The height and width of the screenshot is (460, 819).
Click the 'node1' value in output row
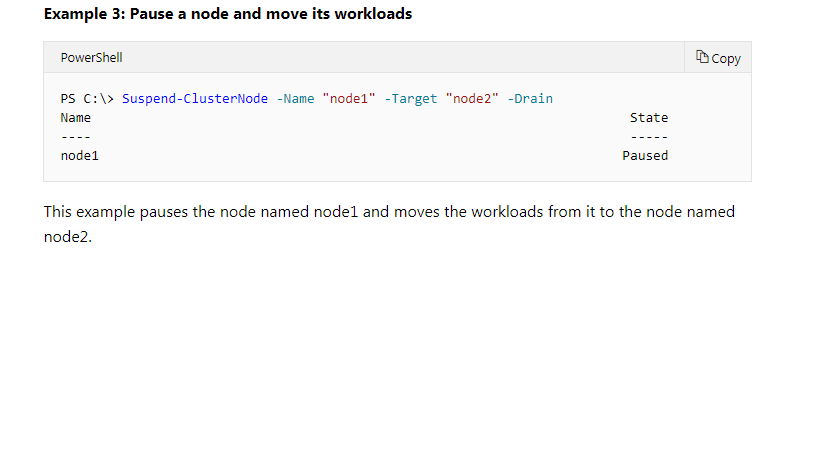[x=79, y=156]
